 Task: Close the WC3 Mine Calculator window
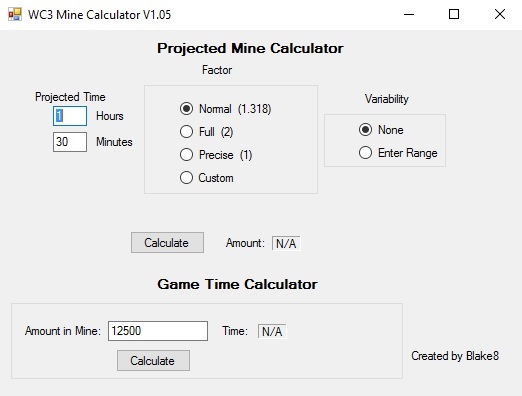(x=500, y=14)
